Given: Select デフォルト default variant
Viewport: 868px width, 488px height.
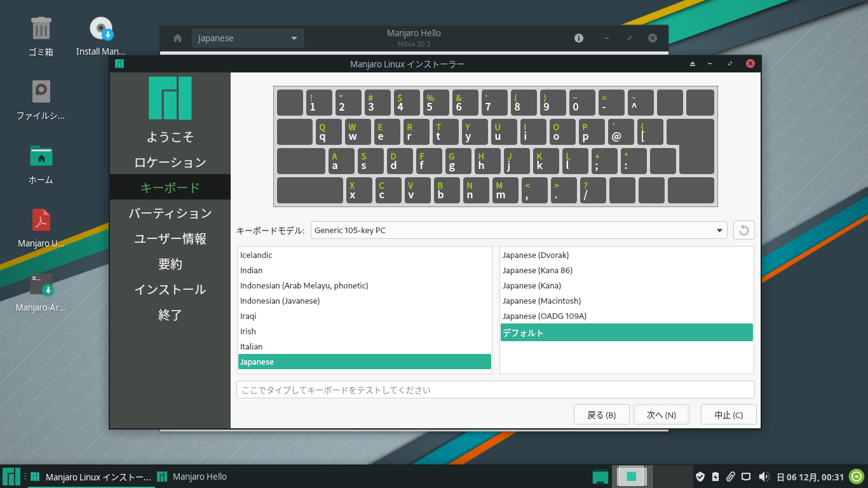Looking at the screenshot, I should tap(627, 332).
